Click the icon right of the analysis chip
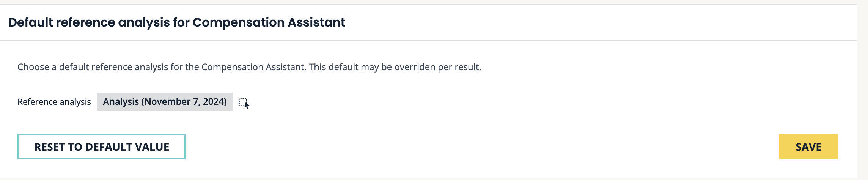 pyautogui.click(x=244, y=103)
